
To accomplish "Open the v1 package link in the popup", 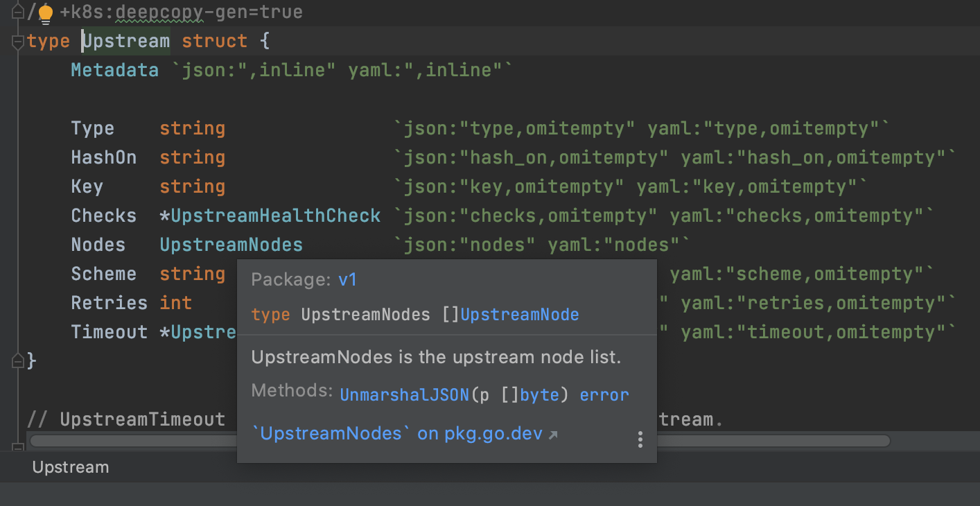I will pyautogui.click(x=347, y=279).
